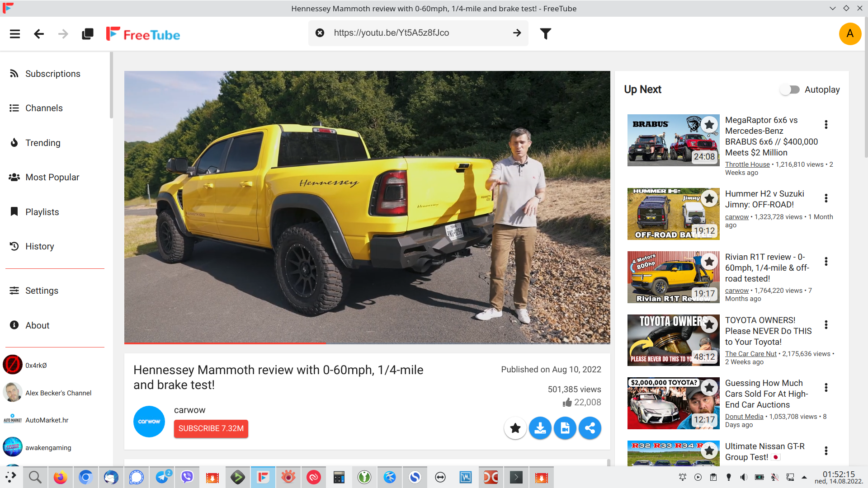868x488 pixels.
Task: Share the video via share icon
Action: tap(590, 428)
